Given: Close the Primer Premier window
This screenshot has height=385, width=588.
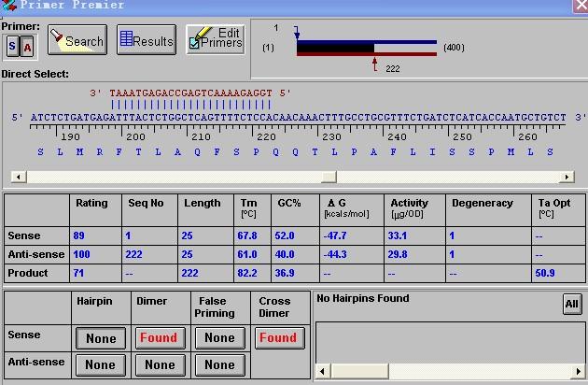Looking at the screenshot, I should pyautogui.click(x=581, y=6).
